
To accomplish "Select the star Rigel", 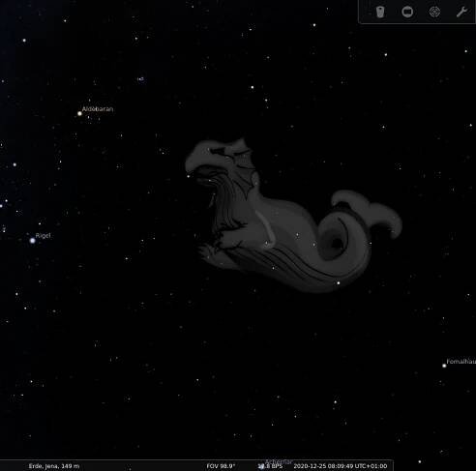I will pos(33,241).
